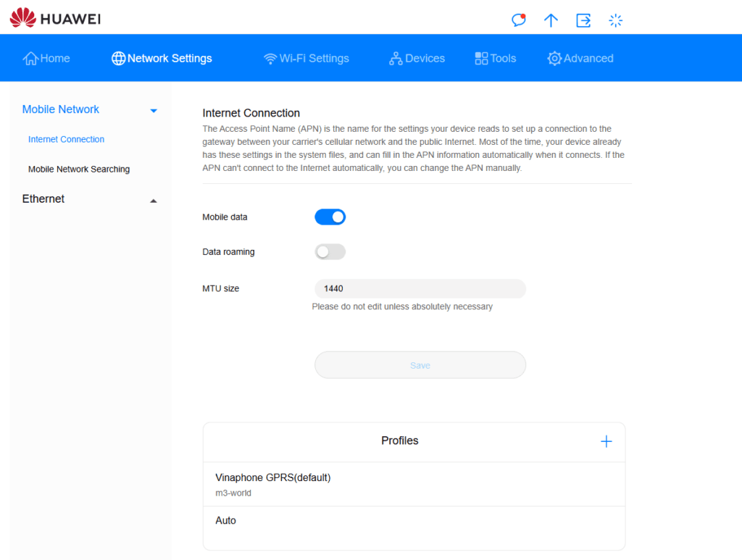Click the upward arrow update icon
742x560 pixels.
551,20
